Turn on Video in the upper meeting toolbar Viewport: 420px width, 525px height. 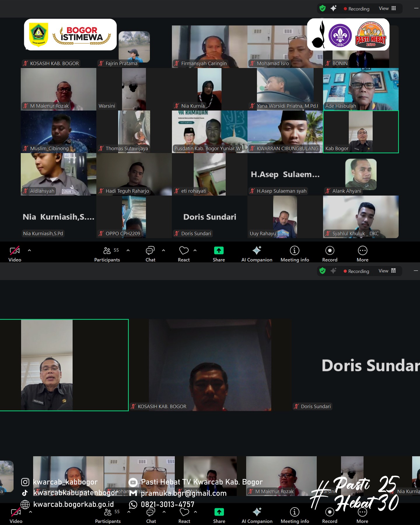coord(15,251)
